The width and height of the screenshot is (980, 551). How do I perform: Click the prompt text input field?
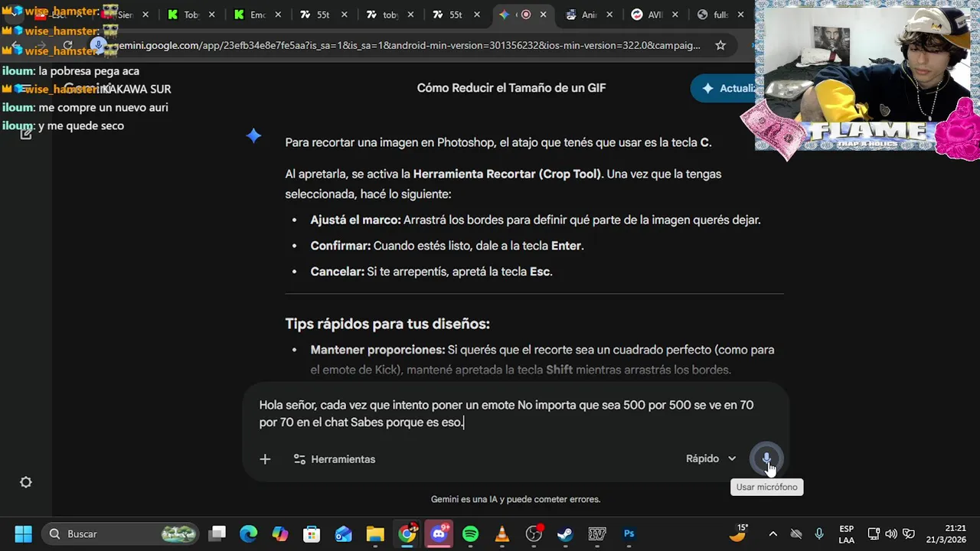[506, 413]
